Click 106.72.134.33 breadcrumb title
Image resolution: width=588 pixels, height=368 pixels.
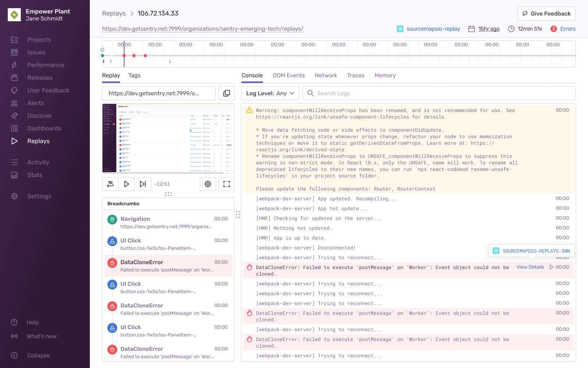(x=158, y=13)
